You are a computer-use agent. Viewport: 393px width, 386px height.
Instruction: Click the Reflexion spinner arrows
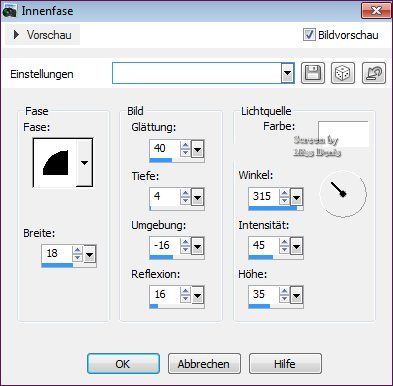click(x=185, y=295)
